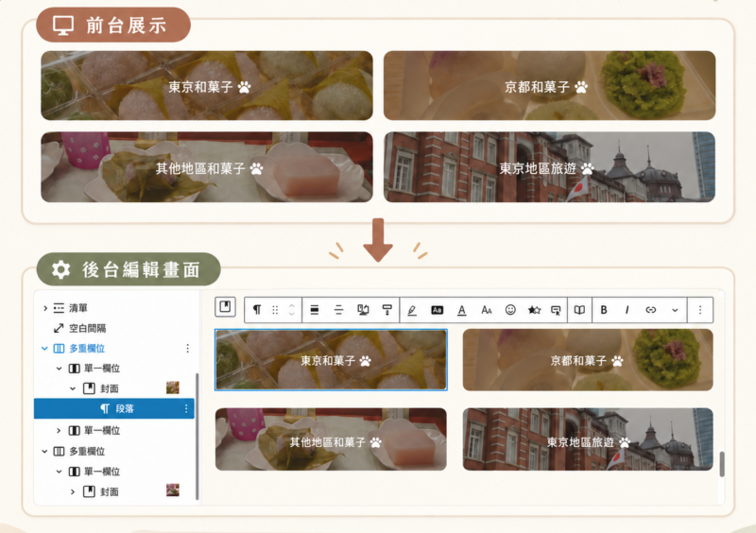Click the open book icon in toolbar
The height and width of the screenshot is (533, 756).
[579, 310]
